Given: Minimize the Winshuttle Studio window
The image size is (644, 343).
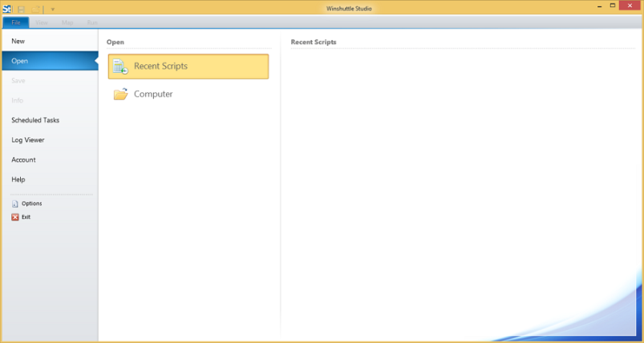Looking at the screenshot, I should pos(599,6).
